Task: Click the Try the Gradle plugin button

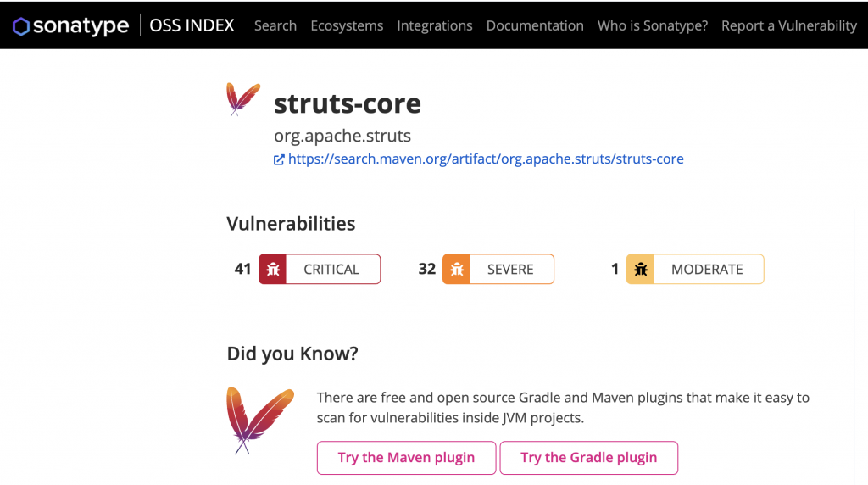Action: click(x=588, y=458)
